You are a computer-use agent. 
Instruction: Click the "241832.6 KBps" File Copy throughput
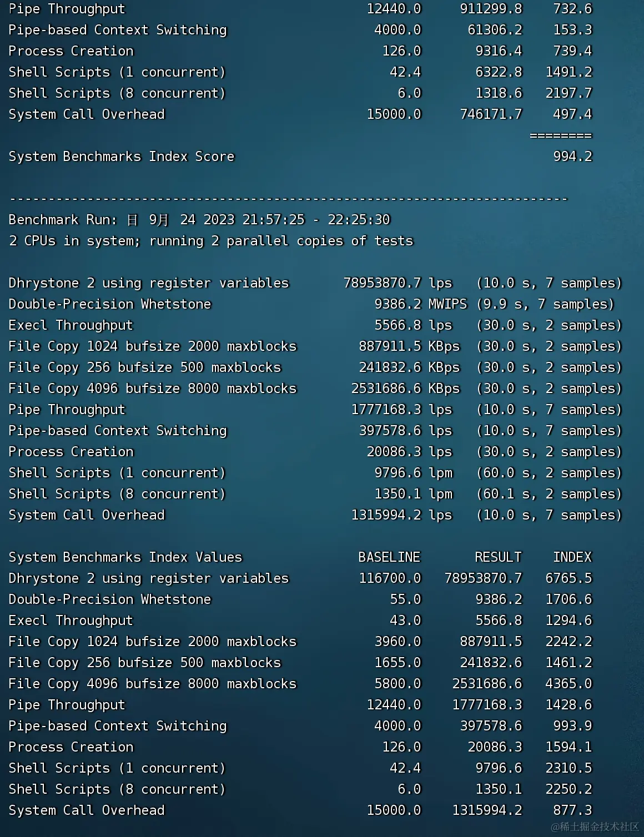(409, 367)
